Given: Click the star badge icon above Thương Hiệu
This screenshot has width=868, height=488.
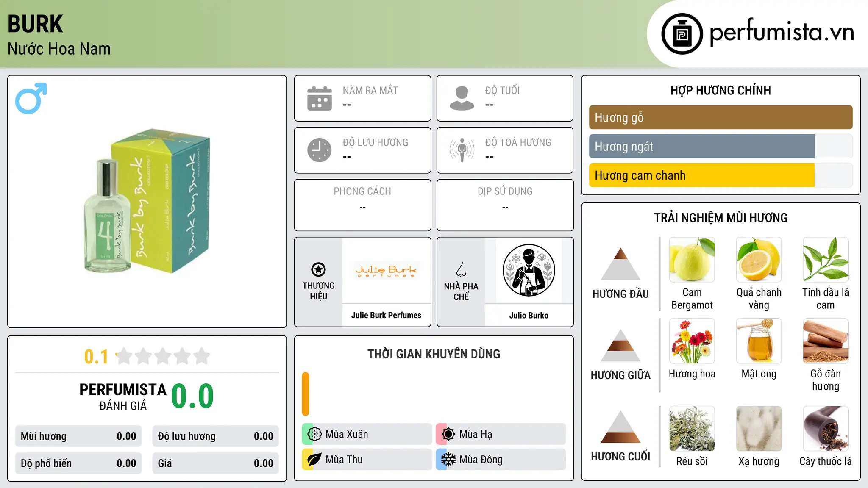Looking at the screenshot, I should pyautogui.click(x=318, y=269).
